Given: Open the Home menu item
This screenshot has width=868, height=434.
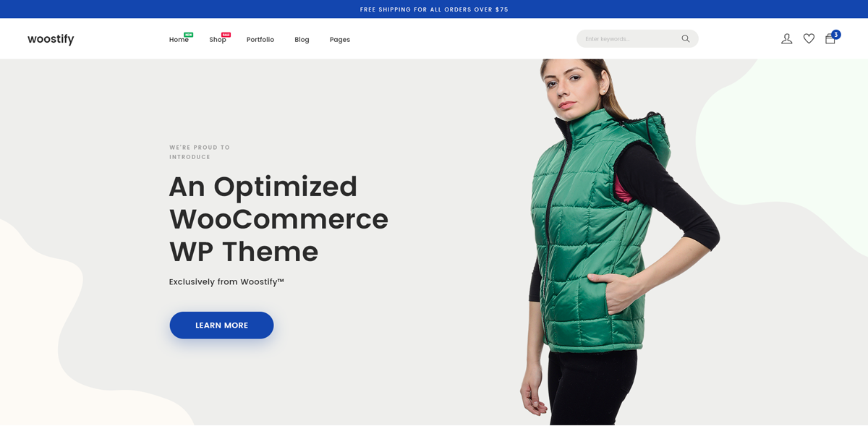Looking at the screenshot, I should pyautogui.click(x=179, y=40).
